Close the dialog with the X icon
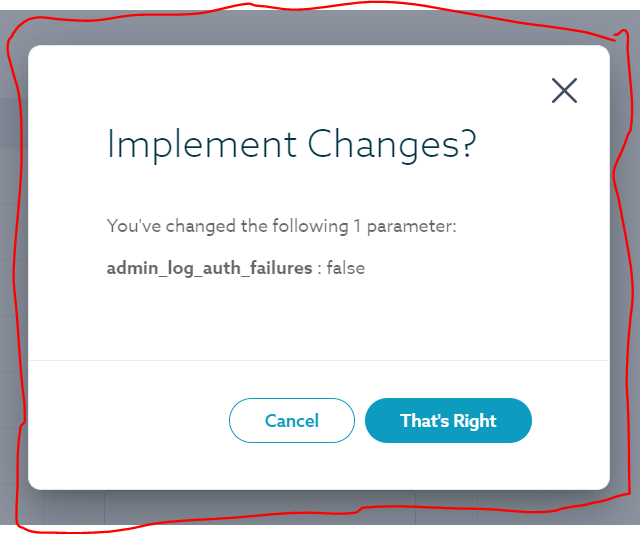Viewport: 640px width, 534px height. pyautogui.click(x=565, y=91)
